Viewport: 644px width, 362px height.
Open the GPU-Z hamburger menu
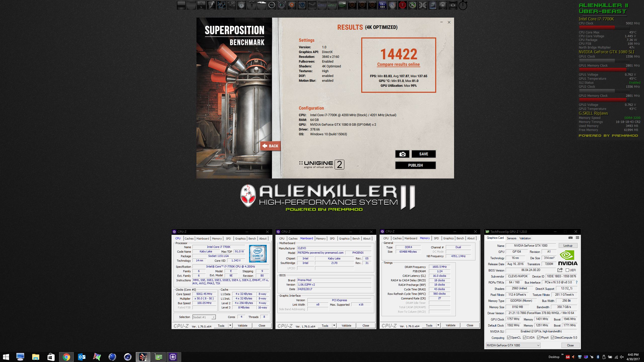click(577, 238)
